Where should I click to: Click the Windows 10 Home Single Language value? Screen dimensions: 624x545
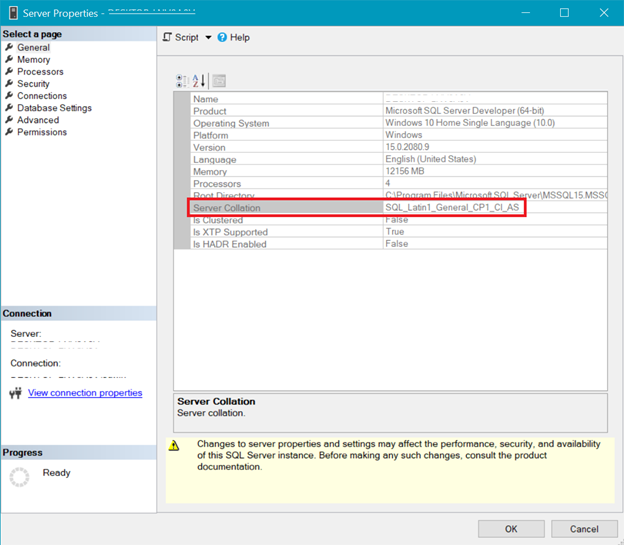(x=470, y=123)
